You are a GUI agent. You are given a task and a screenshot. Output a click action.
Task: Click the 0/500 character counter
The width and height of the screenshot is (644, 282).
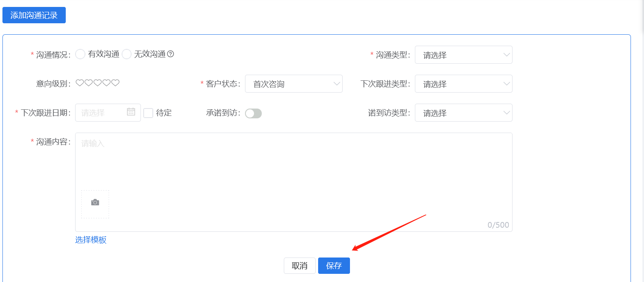point(498,225)
